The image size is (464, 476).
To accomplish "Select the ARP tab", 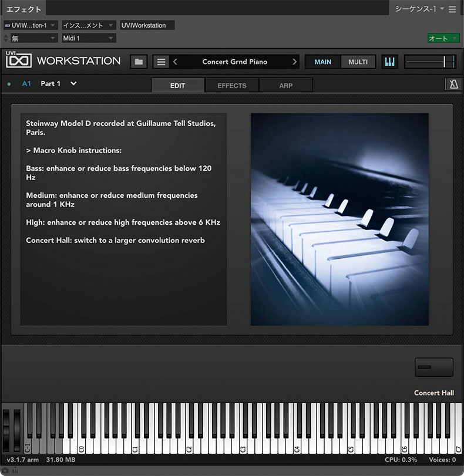I will pyautogui.click(x=286, y=85).
